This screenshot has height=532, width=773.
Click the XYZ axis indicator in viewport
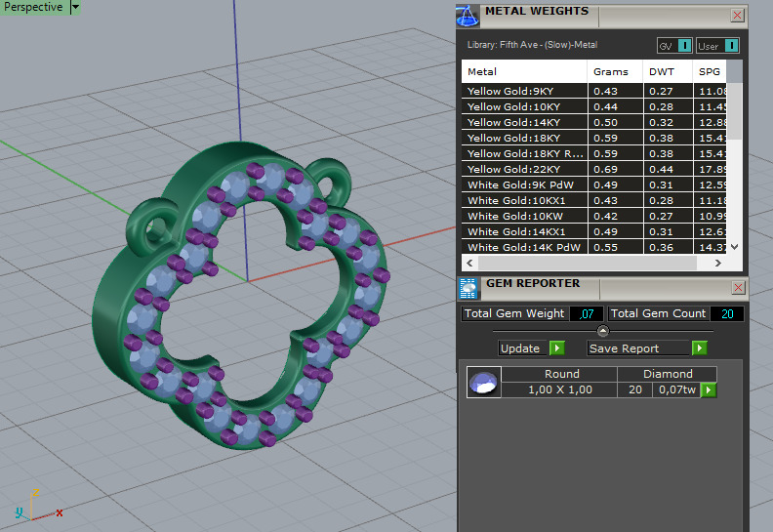tap(38, 506)
